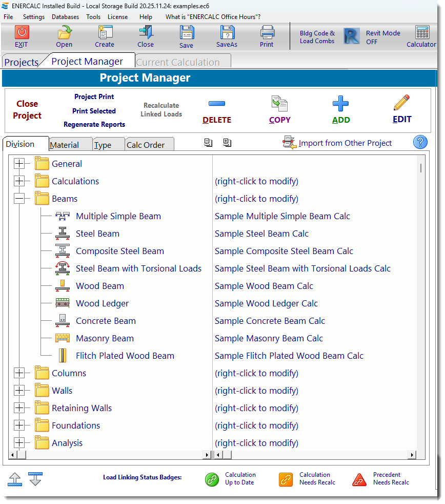445x504 pixels.
Task: Collapse the Beams folder node
Action: (x=19, y=199)
